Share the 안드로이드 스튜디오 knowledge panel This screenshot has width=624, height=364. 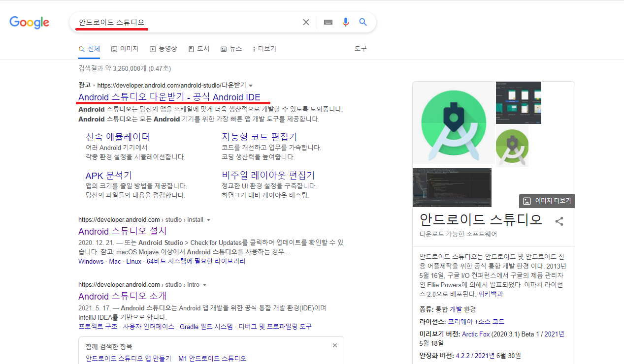[x=559, y=221]
